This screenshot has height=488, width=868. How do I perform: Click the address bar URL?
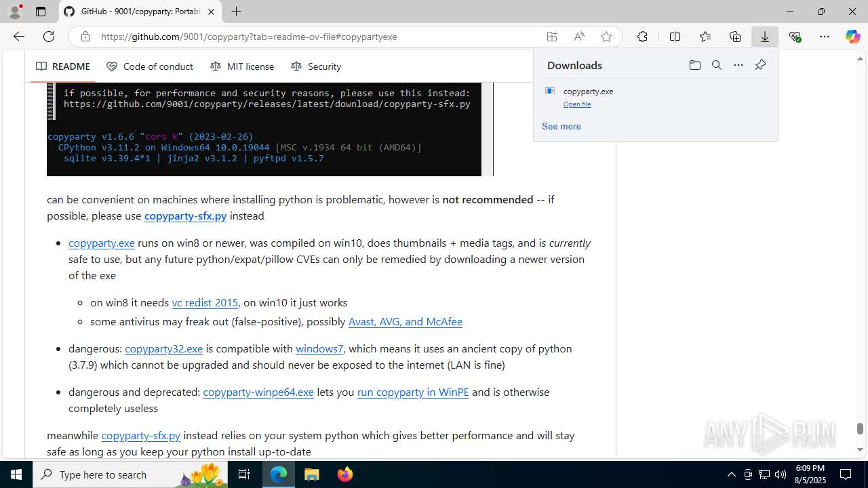click(249, 37)
